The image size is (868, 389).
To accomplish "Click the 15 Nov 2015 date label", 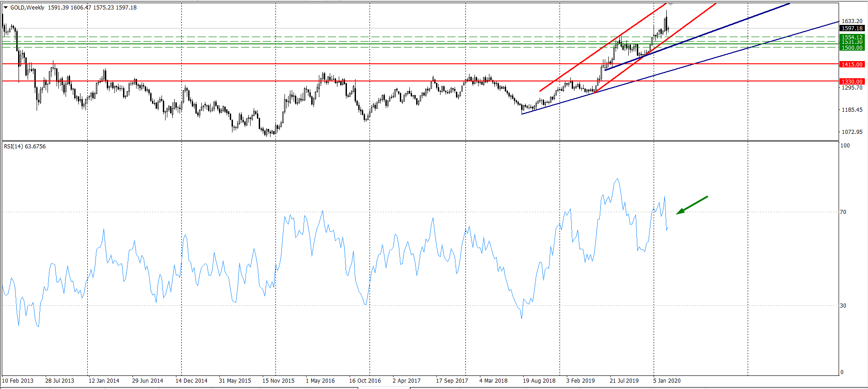I will [x=278, y=381].
